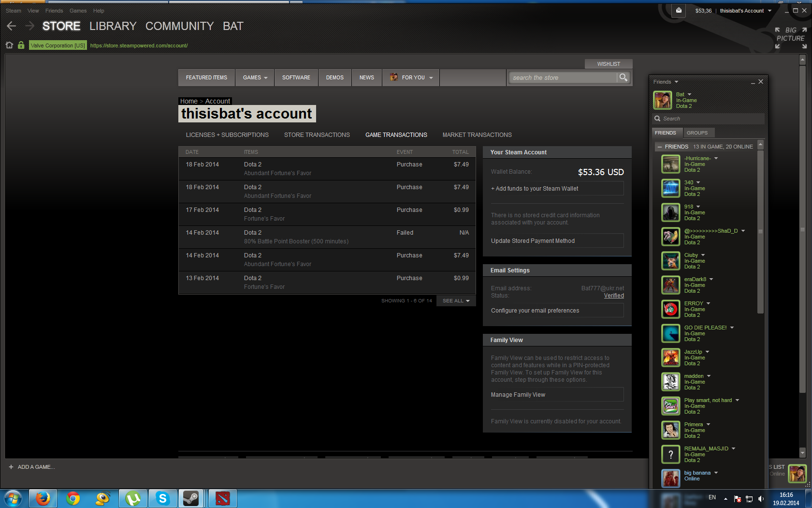Click the EN language indicator in tray
This screenshot has height=508, width=812.
712,497
